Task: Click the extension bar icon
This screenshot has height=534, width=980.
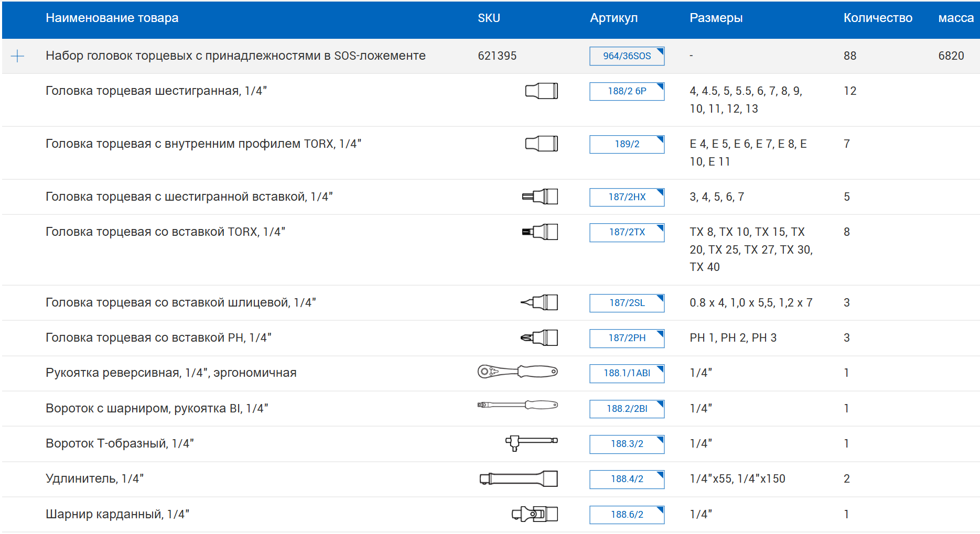Action: [x=519, y=479]
